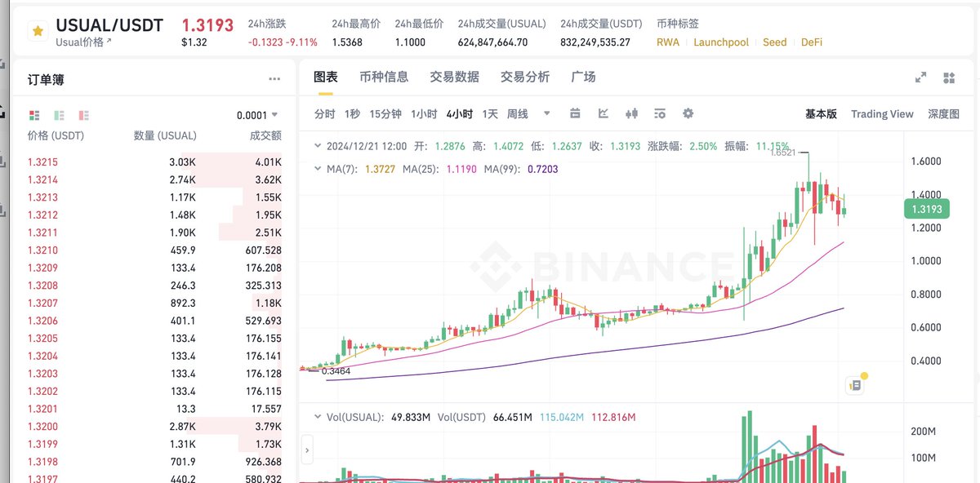Open chart settings gear
The image size is (980, 483).
pyautogui.click(x=688, y=113)
